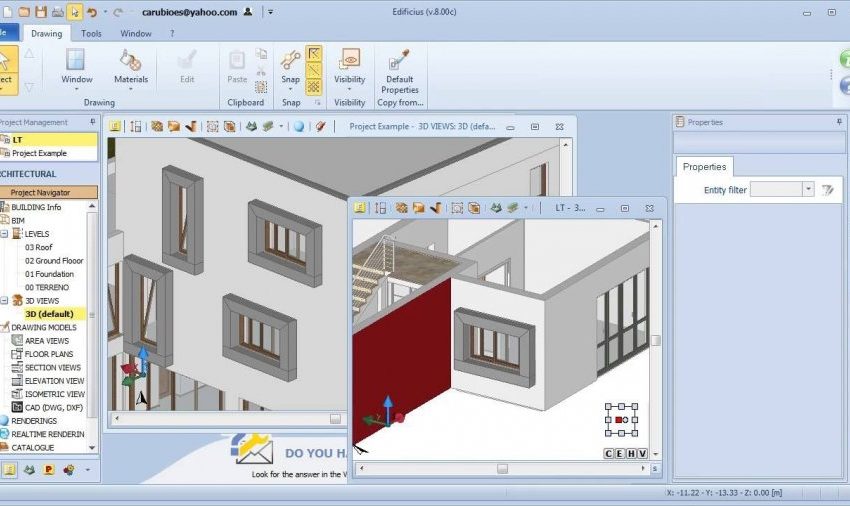This screenshot has height=506, width=850.
Task: Collapse the 3D VIEWS tree node
Action: coord(5,300)
